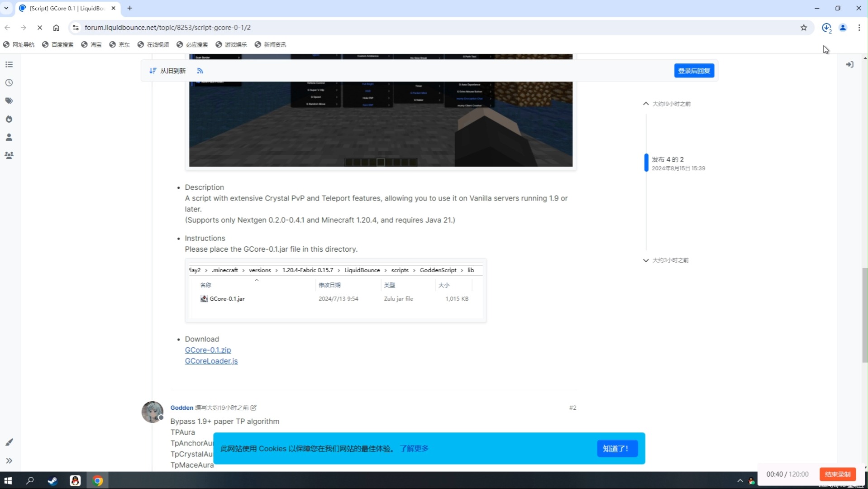This screenshot has height=489, width=868.
Task: Focus the address bar URL field
Action: tap(434, 28)
